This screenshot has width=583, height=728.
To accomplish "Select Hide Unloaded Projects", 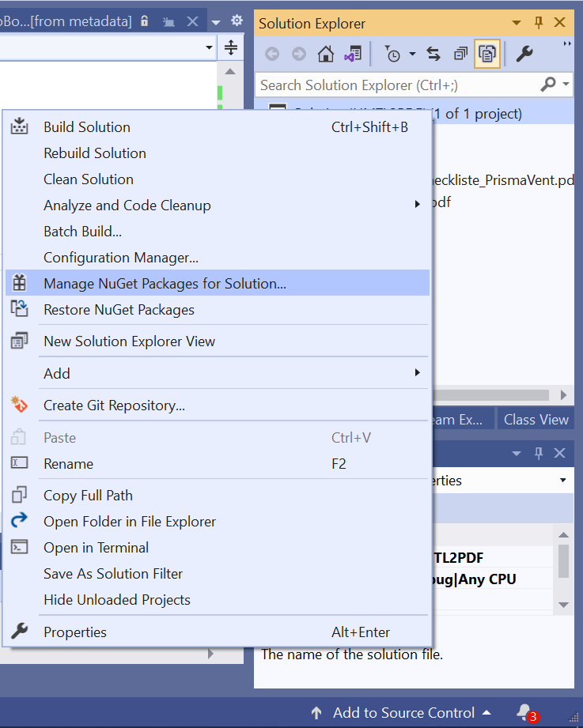I will click(217, 599).
